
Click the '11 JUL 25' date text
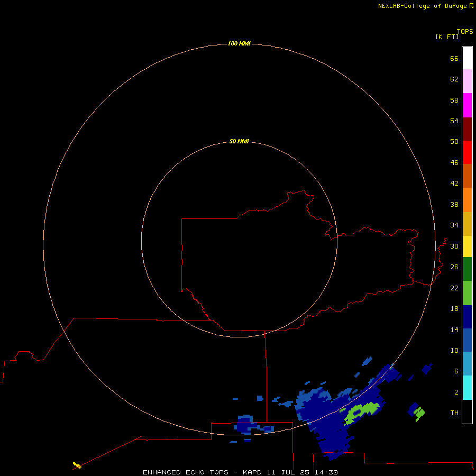click(x=289, y=472)
